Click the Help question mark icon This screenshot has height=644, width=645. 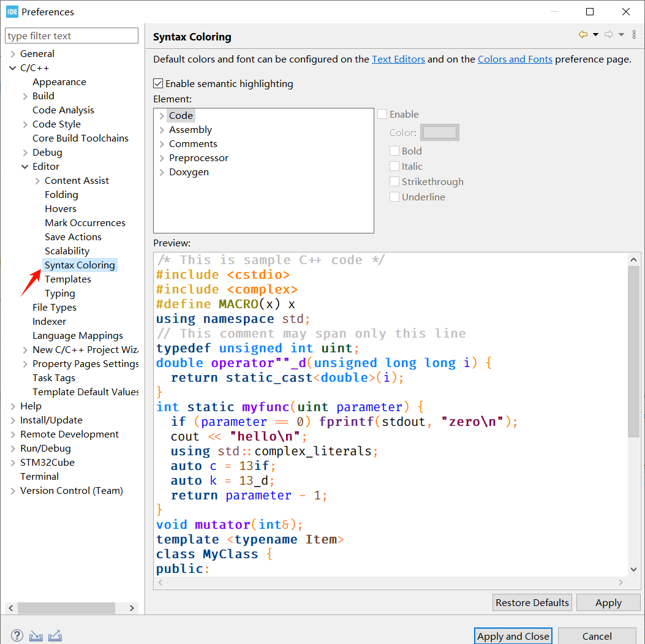[17, 635]
